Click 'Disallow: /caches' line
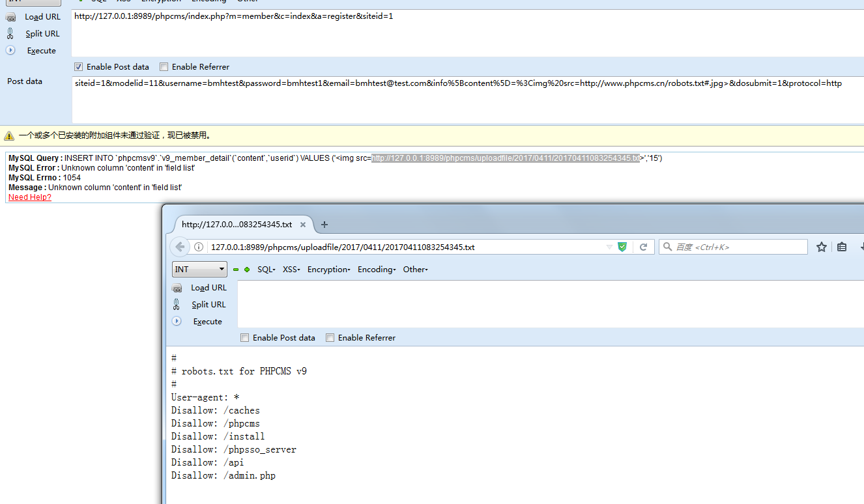Image resolution: width=864 pixels, height=504 pixels. click(216, 410)
